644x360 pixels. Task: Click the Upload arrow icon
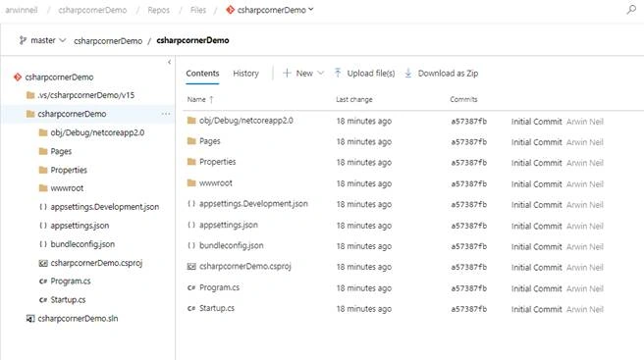[x=338, y=73]
